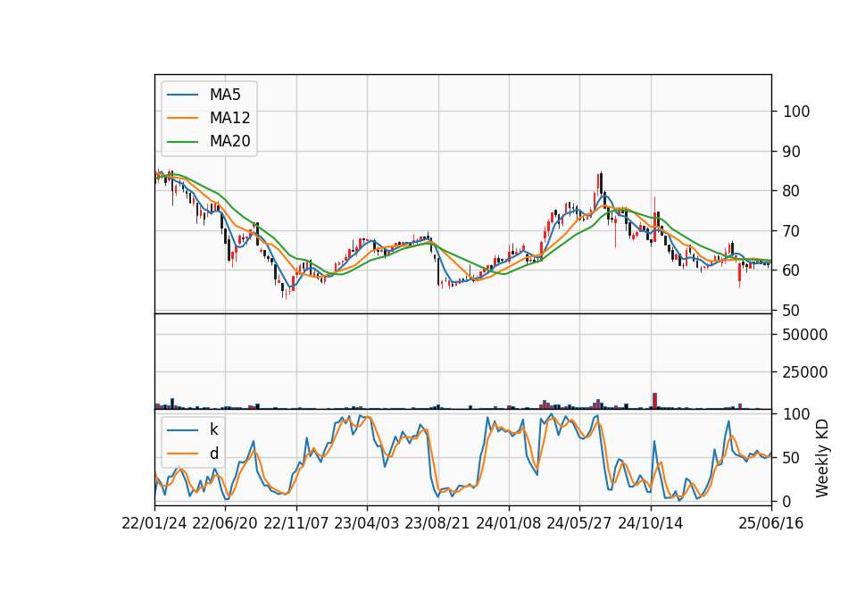Click the 80 price axis label
This screenshot has width=857, height=616.
[792, 191]
